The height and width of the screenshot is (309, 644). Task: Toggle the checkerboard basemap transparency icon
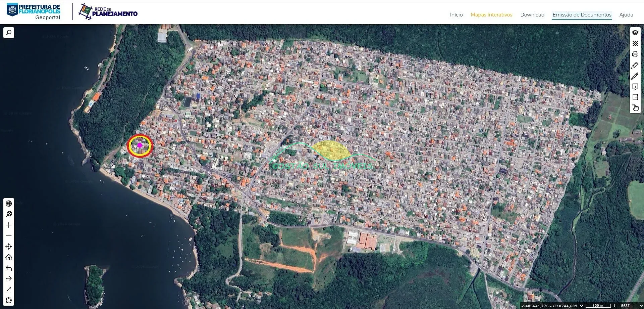click(635, 43)
